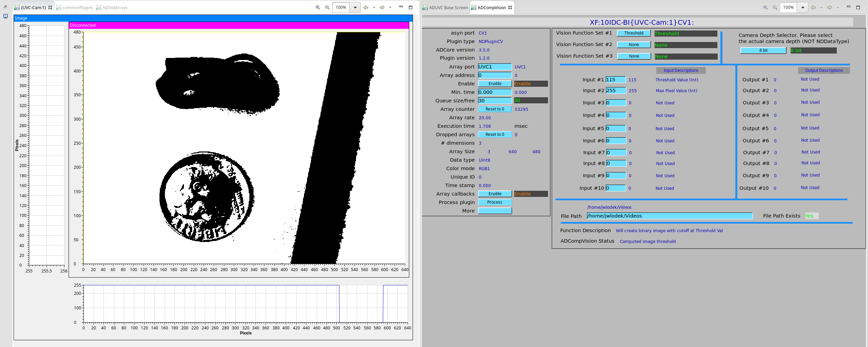This screenshot has height=347, width=868.
Task: Click the Output Descriptions header label
Action: (x=824, y=70)
